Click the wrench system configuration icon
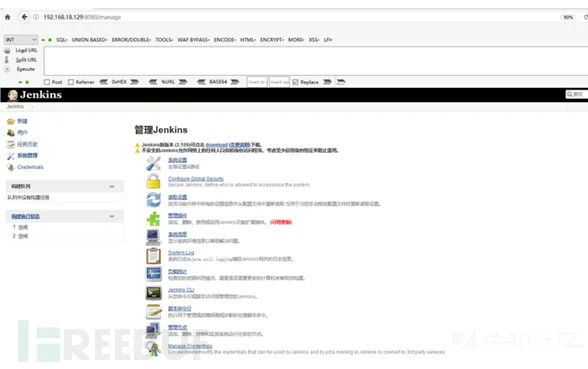The height and width of the screenshot is (369, 588). click(153, 163)
